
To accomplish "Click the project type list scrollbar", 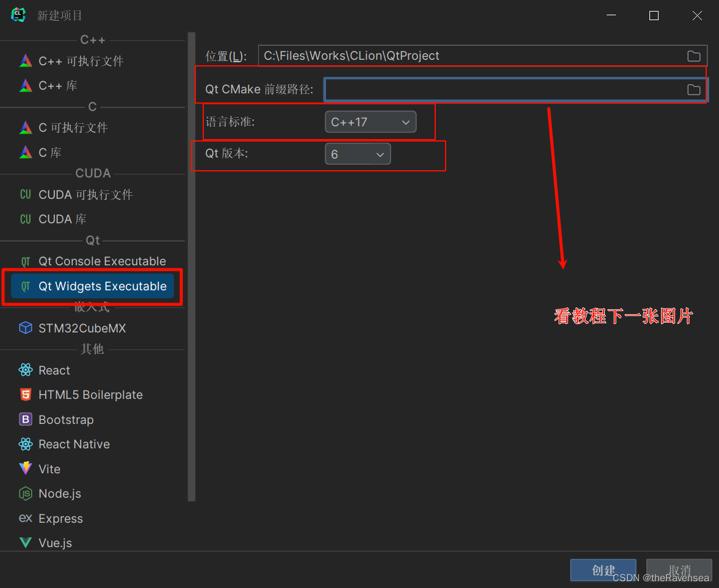I will click(x=192, y=267).
